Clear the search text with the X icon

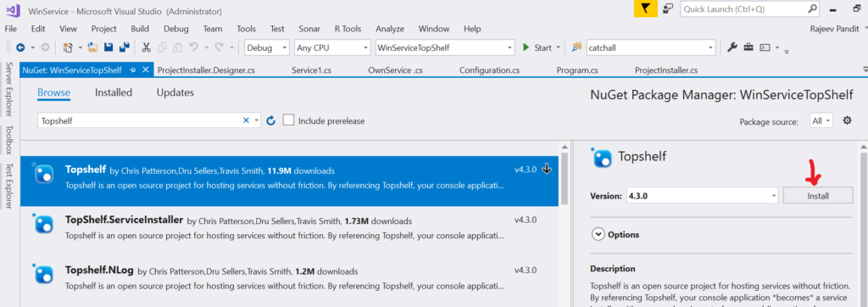(x=247, y=120)
